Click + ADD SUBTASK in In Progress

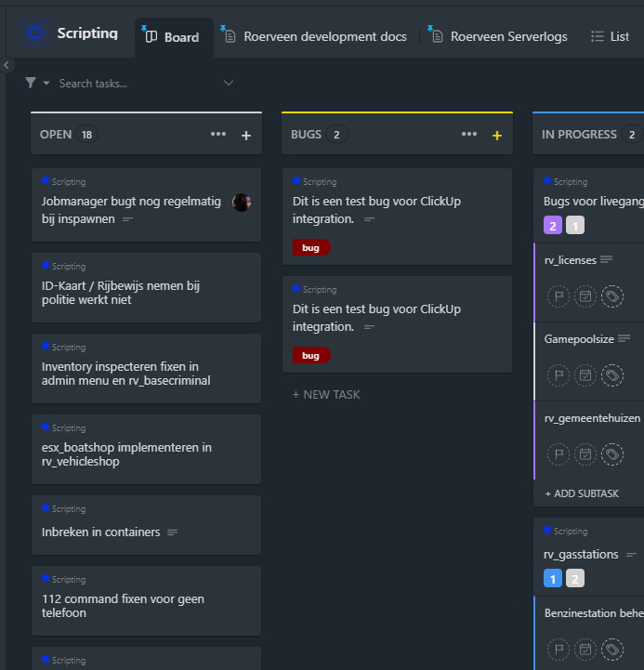(x=582, y=493)
